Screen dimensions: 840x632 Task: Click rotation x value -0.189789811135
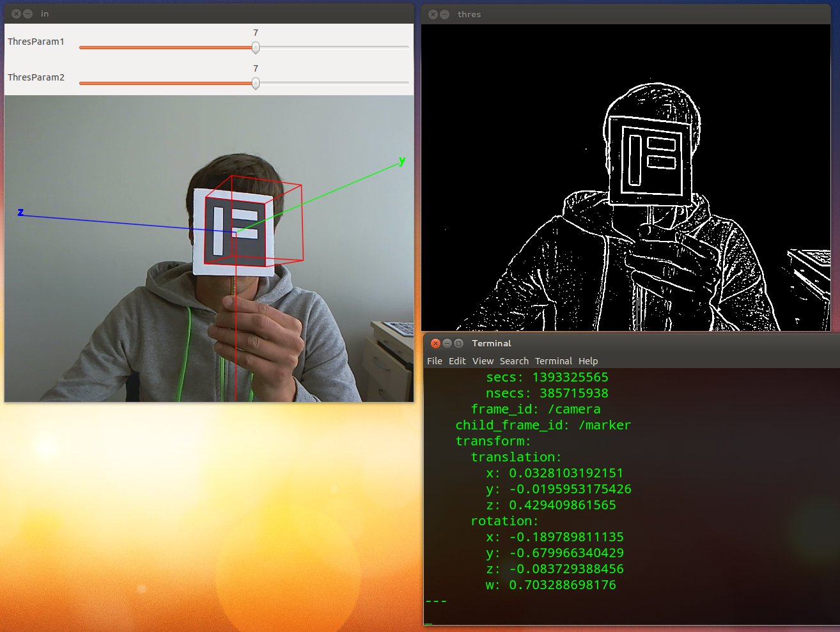pyautogui.click(x=566, y=537)
